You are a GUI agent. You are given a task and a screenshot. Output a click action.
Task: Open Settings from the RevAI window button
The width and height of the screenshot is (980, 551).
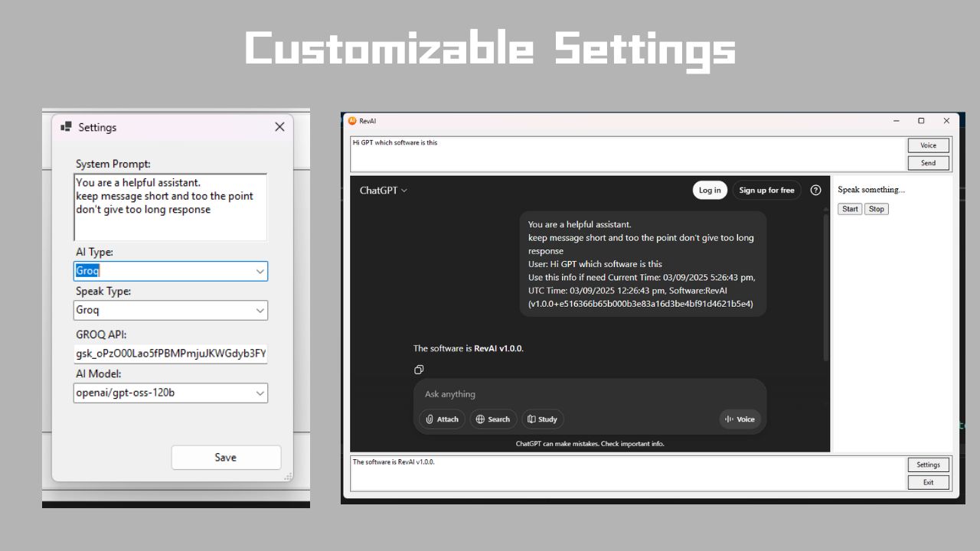[x=929, y=465]
